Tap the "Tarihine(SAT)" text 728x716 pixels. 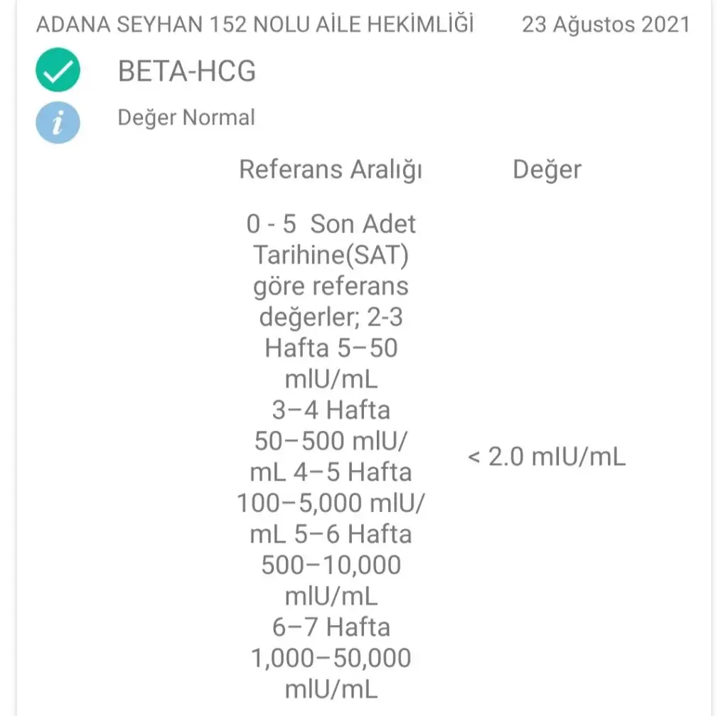[331, 255]
